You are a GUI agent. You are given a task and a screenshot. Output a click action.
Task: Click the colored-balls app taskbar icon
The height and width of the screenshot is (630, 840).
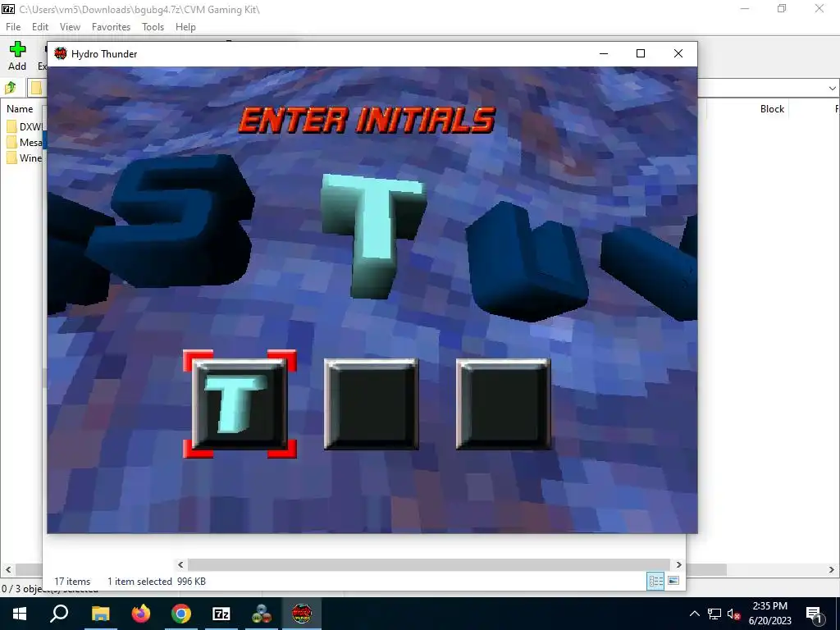[x=262, y=614]
